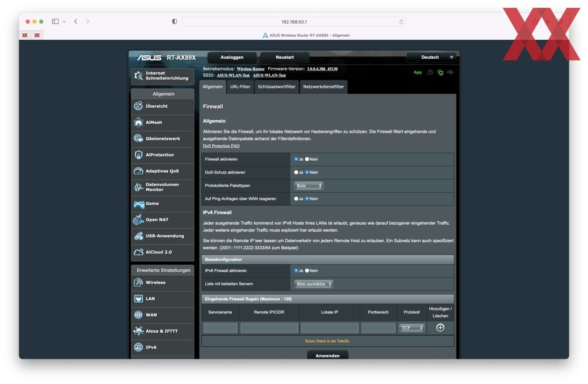Click the AiProtection shield icon
The width and height of the screenshot is (588, 384).
(138, 155)
